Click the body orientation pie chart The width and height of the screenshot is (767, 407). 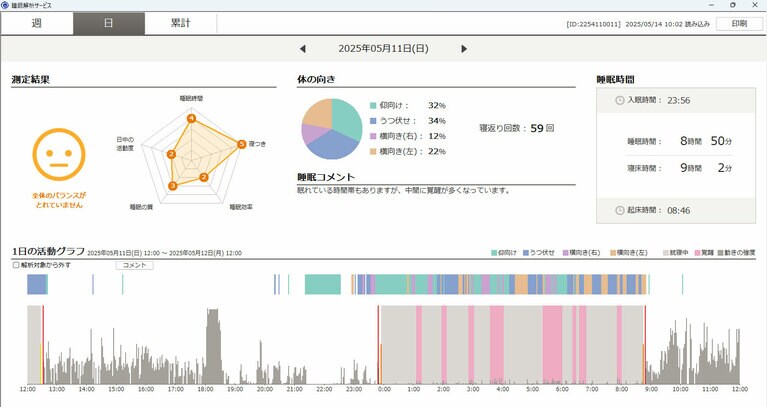coord(331,128)
